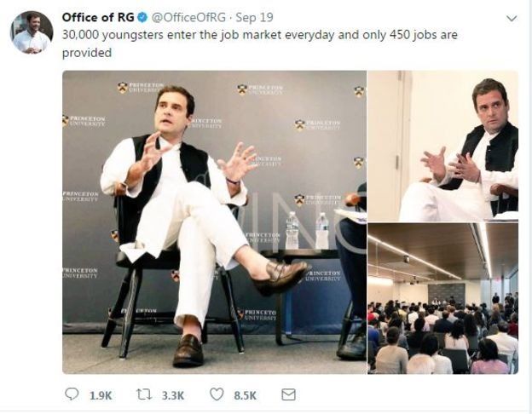Expand the tweet options chevron menu
The width and height of the screenshot is (532, 414).
[511, 18]
